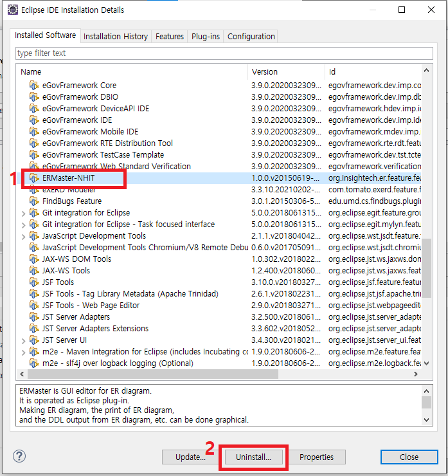
Task: Click the FindBugs Feature icon
Action: tap(34, 201)
